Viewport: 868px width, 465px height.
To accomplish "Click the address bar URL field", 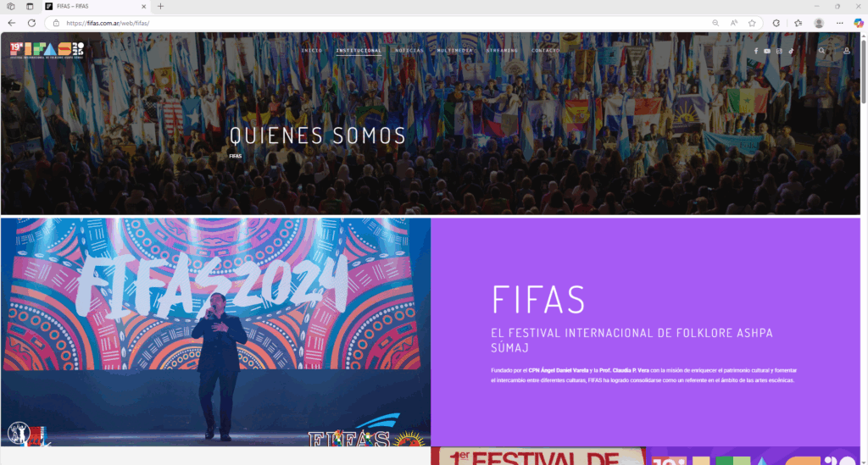I will 382,23.
